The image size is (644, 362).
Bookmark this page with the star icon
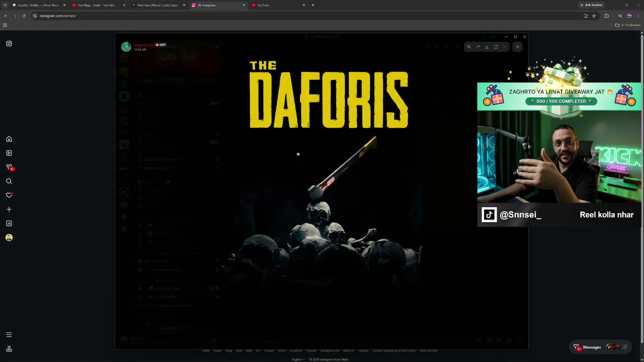[594, 16]
